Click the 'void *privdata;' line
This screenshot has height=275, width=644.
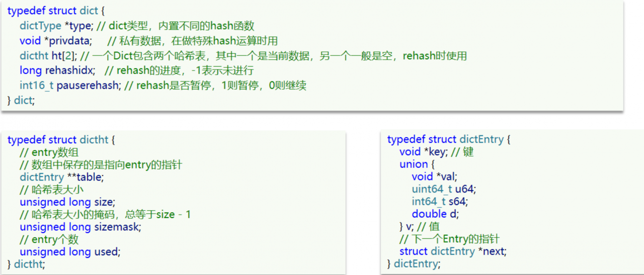tap(148, 41)
